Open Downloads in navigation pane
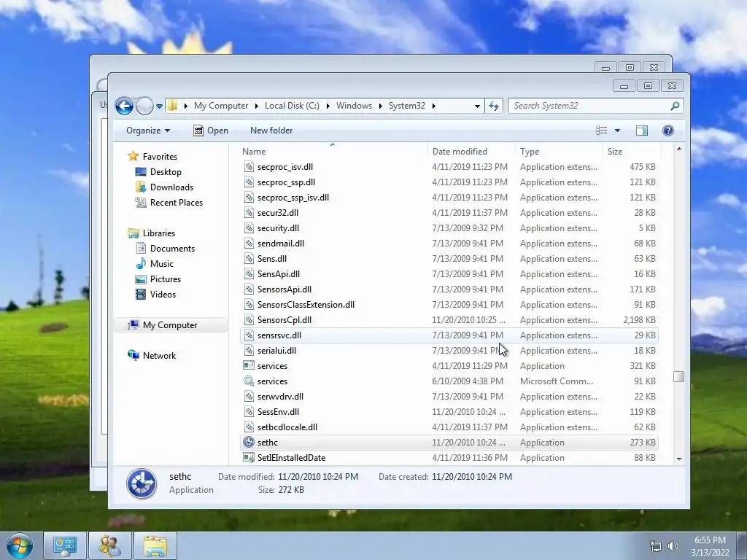747x560 pixels. tap(171, 187)
